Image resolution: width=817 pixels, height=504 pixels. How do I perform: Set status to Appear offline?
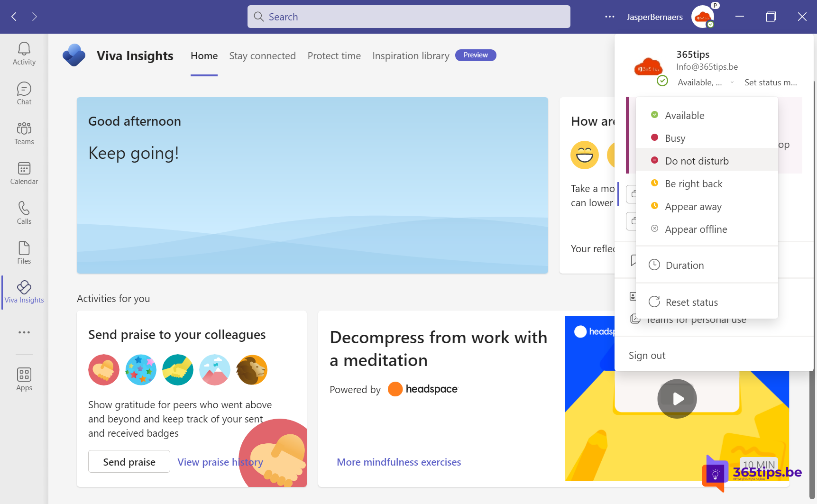point(707,229)
